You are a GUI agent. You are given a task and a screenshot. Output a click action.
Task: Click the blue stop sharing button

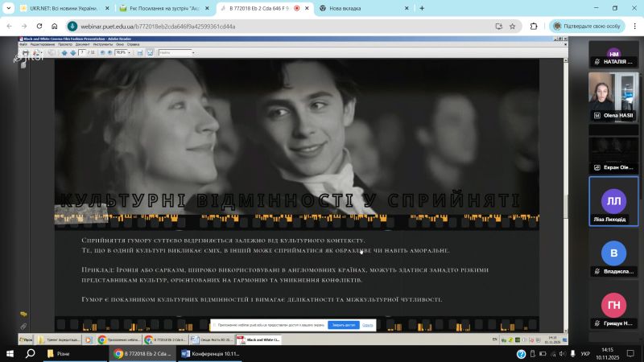[342, 325]
